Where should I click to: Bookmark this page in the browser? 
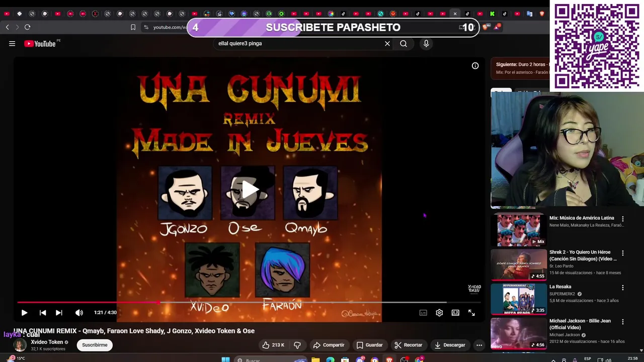pos(133,27)
